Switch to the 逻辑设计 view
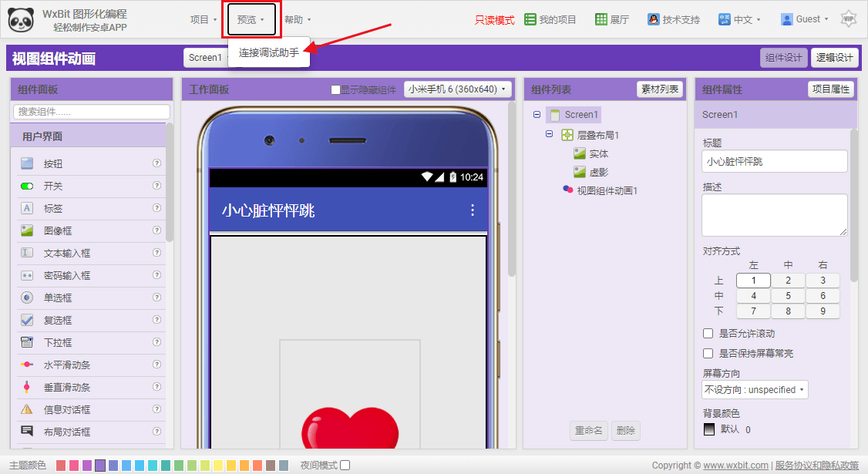Screen dimensions: 868x474 pyautogui.click(x=834, y=58)
